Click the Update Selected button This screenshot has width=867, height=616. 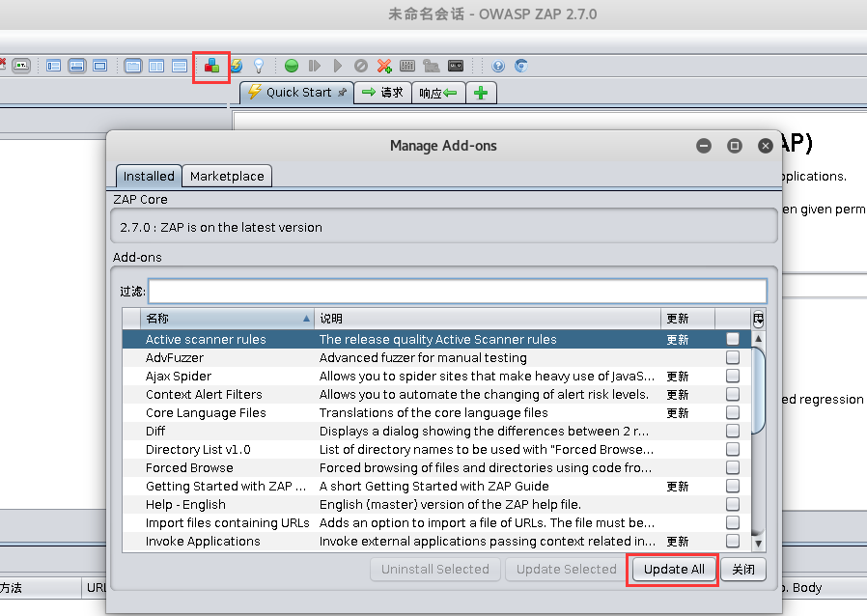click(566, 569)
